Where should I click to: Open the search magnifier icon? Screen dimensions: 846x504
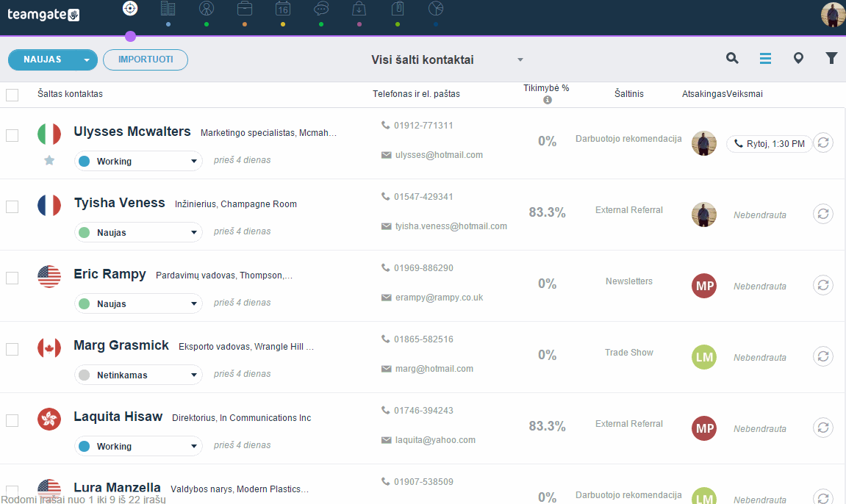coord(731,58)
